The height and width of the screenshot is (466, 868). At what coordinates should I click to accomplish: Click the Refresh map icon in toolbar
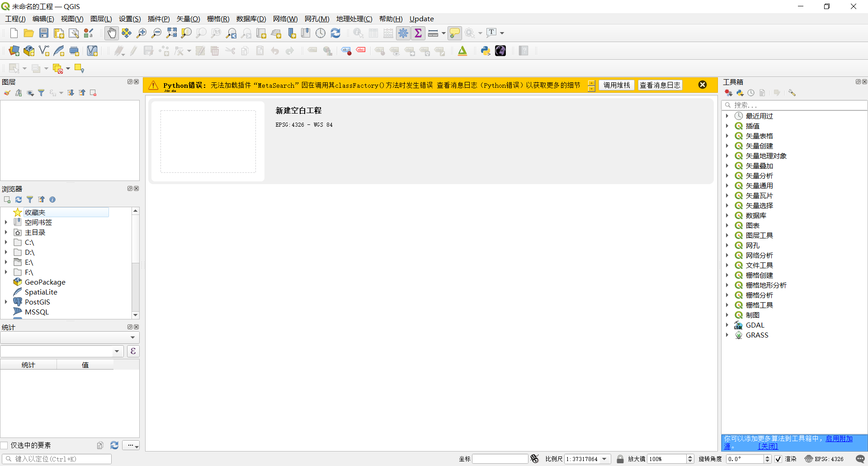point(335,33)
